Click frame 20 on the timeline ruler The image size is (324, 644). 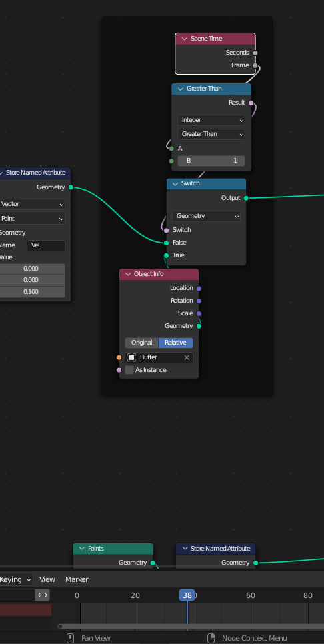coord(135,595)
